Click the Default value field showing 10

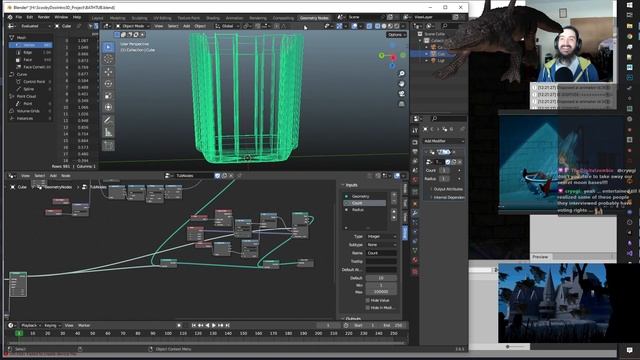[381, 278]
